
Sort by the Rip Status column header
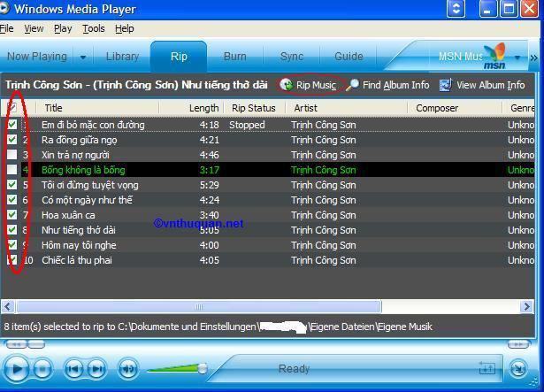254,108
